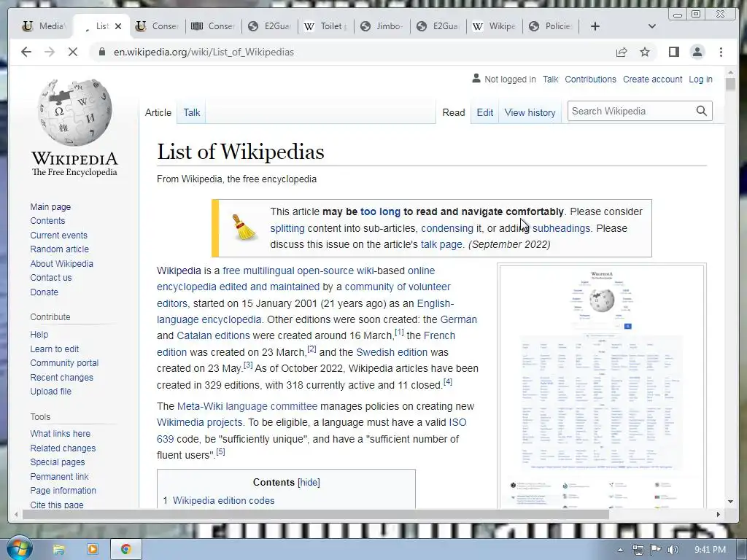Switch to the Jimbo tab
Viewport: 747px width, 560px height.
(382, 26)
